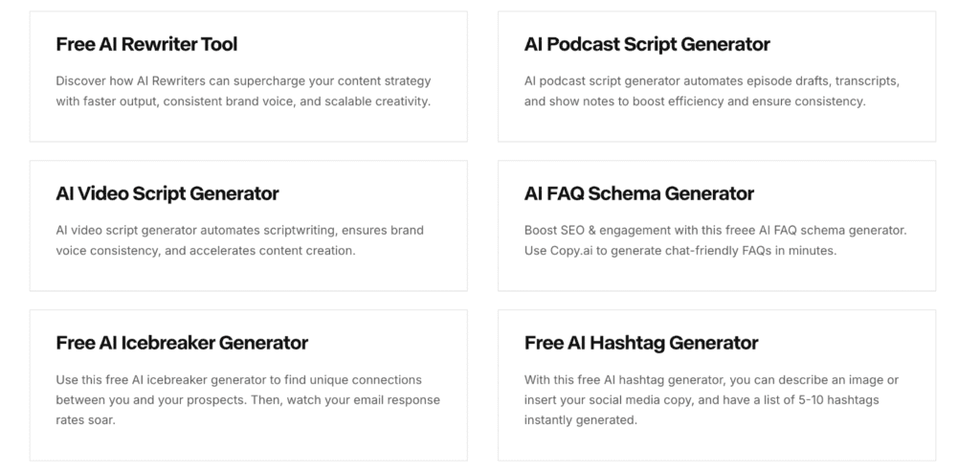Select the AI FAQ Schema Generator card
Image resolution: width=980 pixels, height=473 pixels.
[x=717, y=226]
